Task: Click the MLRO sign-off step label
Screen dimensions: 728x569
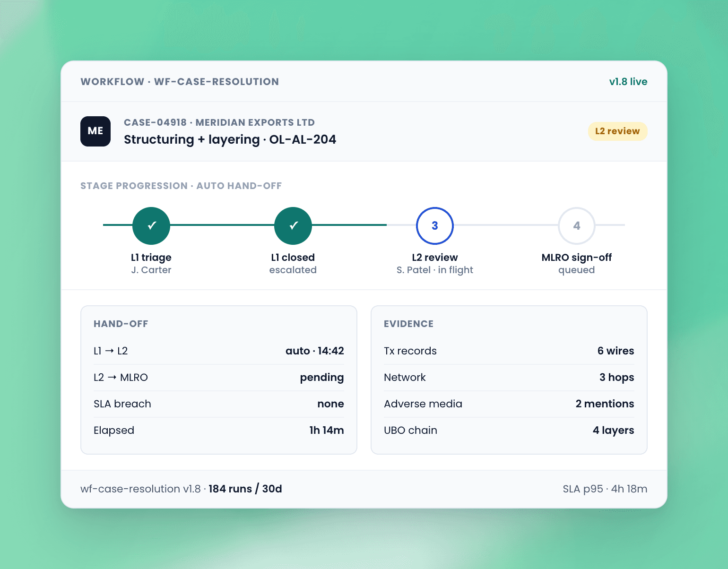Action: click(x=577, y=258)
